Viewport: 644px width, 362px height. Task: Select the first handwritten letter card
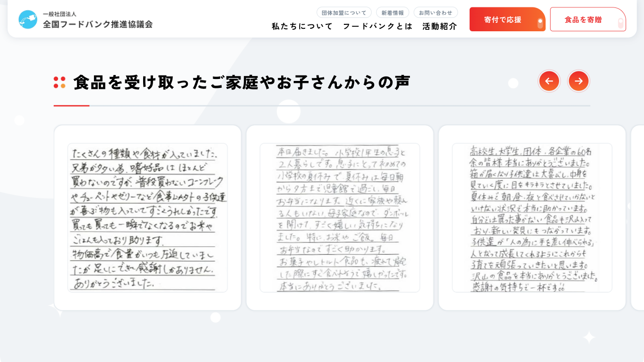click(x=147, y=216)
